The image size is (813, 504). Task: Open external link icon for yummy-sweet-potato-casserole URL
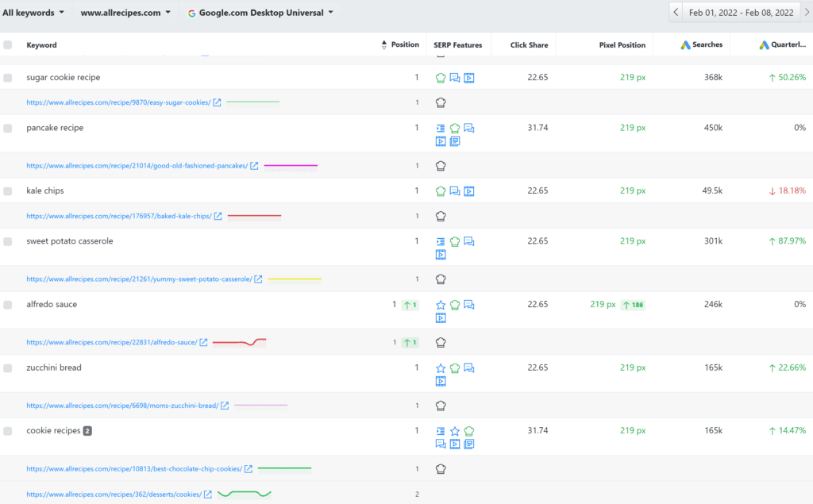point(258,279)
